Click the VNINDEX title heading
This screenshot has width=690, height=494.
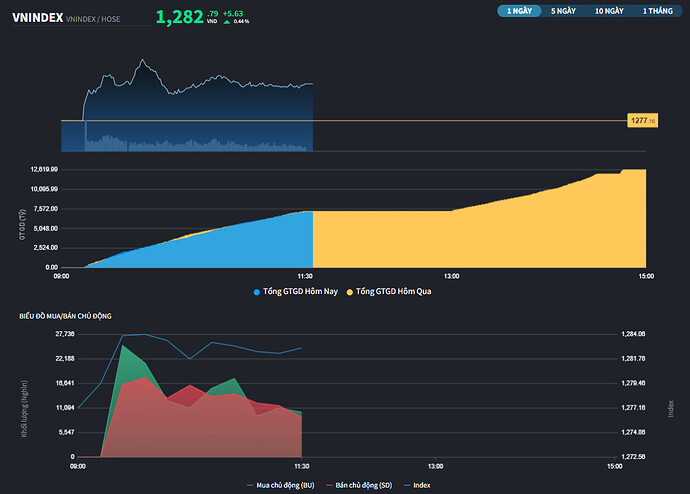(x=36, y=17)
